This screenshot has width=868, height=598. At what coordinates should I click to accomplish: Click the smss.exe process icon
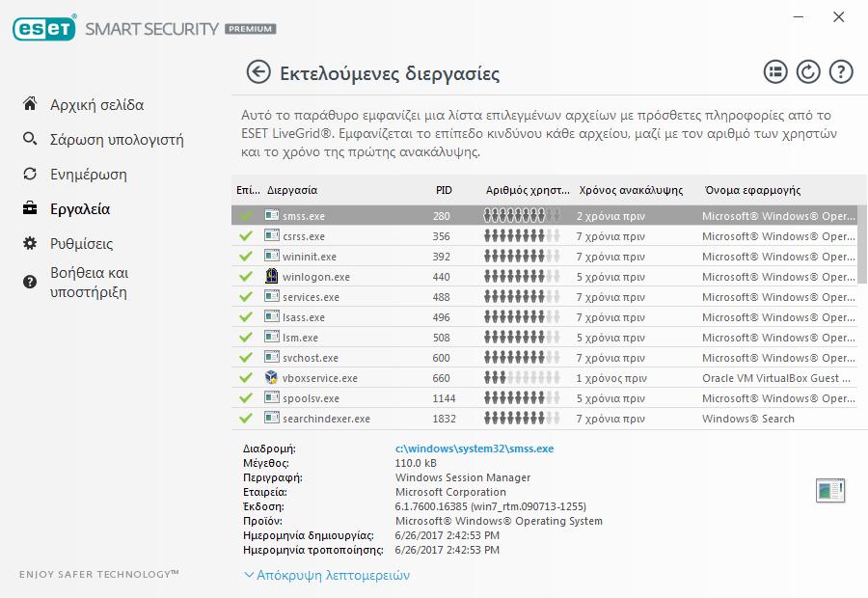[x=272, y=215]
